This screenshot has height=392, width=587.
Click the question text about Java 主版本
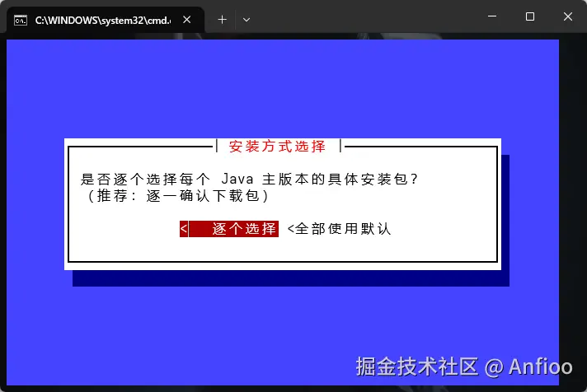(x=249, y=180)
